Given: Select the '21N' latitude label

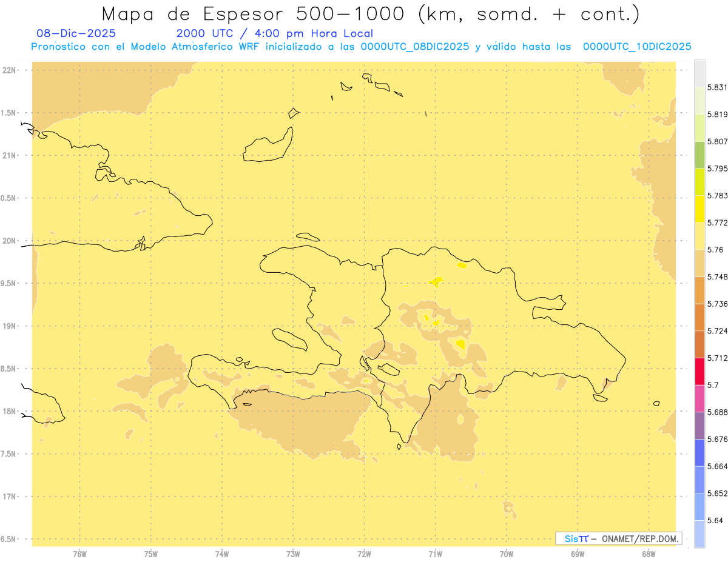Looking at the screenshot, I should tap(10, 155).
